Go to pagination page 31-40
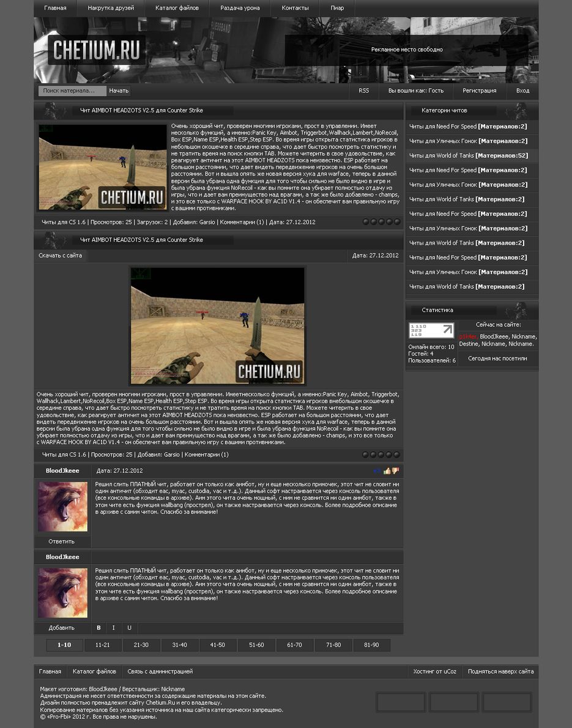Screen dimensions: 572x728 pyautogui.click(x=180, y=645)
